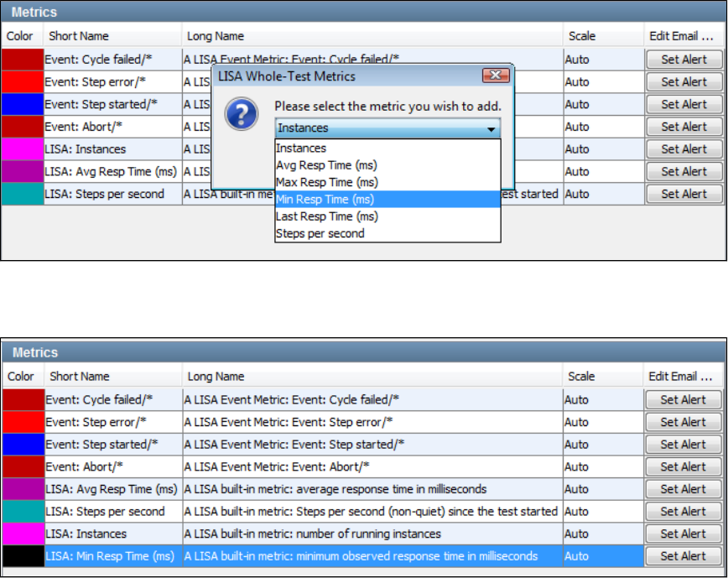Set Alert for Event: Step started in top panel
728x578 pixels.
[x=684, y=105]
